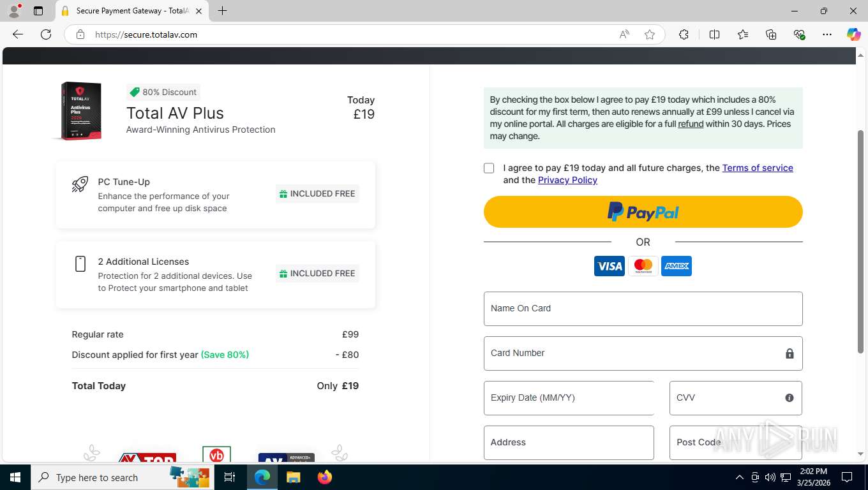The width and height of the screenshot is (868, 490).
Task: Open the Terms of service link
Action: [x=758, y=168]
